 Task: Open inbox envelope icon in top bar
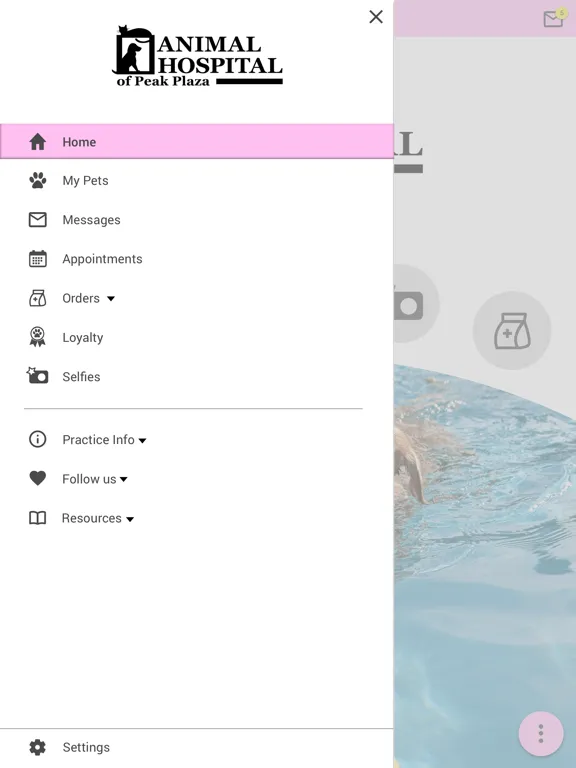(x=553, y=19)
